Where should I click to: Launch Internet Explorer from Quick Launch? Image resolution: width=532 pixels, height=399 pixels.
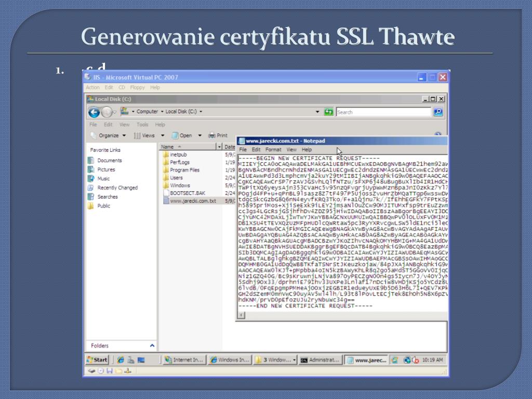click(121, 360)
